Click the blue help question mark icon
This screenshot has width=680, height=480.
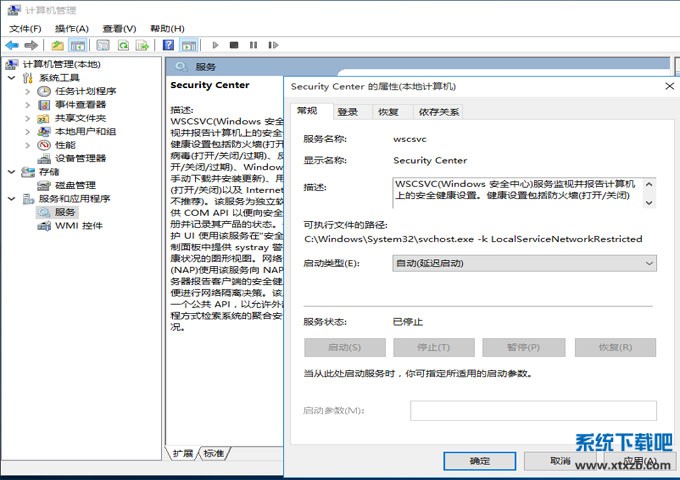(x=168, y=45)
